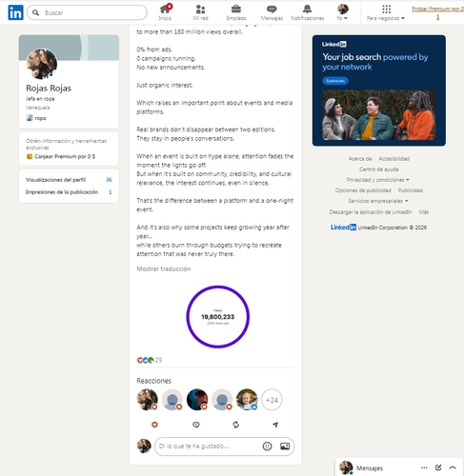Open the Rojas Rojas profile name
The width and height of the screenshot is (464, 476).
pos(49,88)
